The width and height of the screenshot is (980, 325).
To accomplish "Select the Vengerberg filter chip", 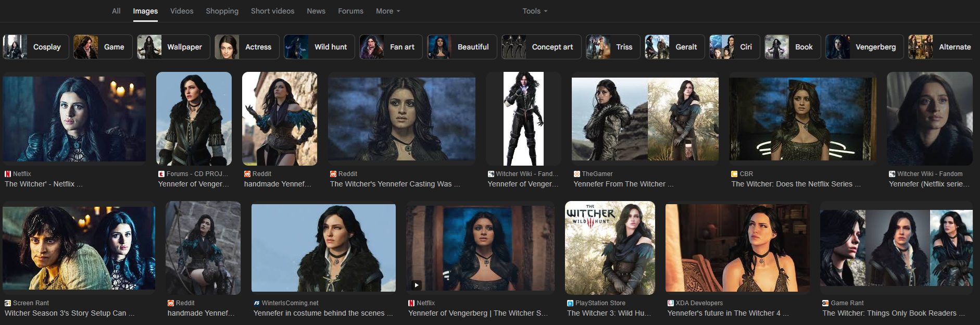I will (x=864, y=47).
